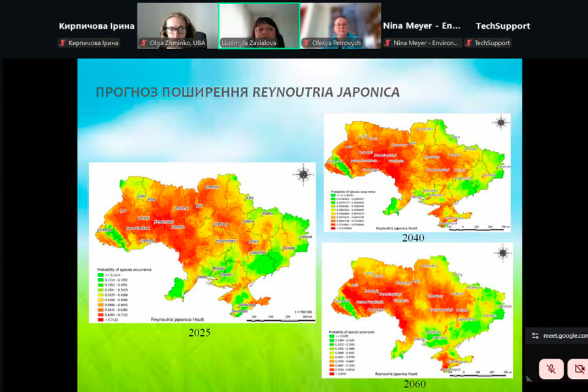Viewport: 588px width, 392px height.
Task: Click muted mic icon beside TechSupport label
Action: click(x=468, y=42)
